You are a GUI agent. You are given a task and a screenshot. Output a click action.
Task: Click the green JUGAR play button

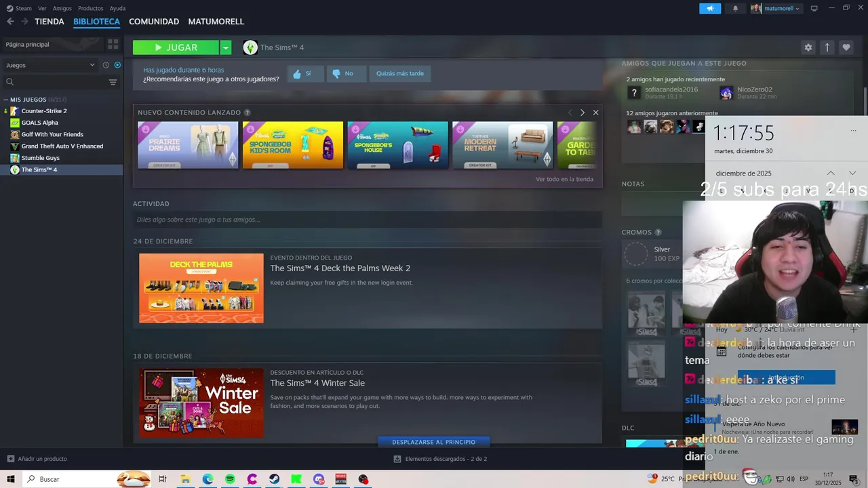(176, 47)
